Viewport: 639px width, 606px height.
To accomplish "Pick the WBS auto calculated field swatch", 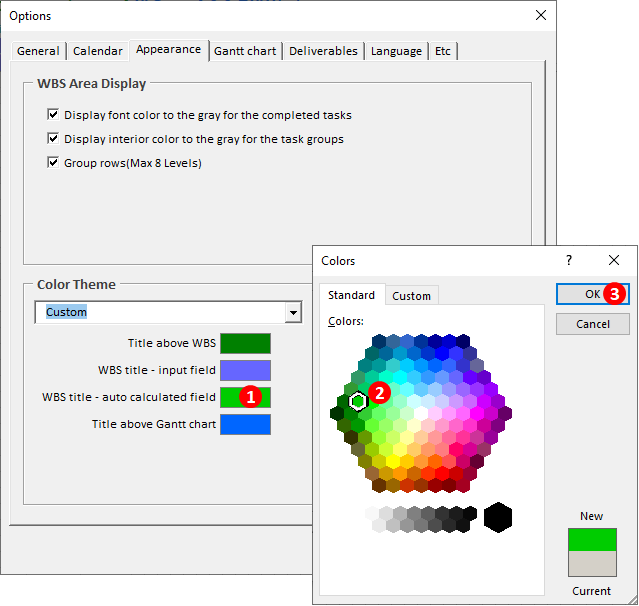I will (x=245, y=397).
